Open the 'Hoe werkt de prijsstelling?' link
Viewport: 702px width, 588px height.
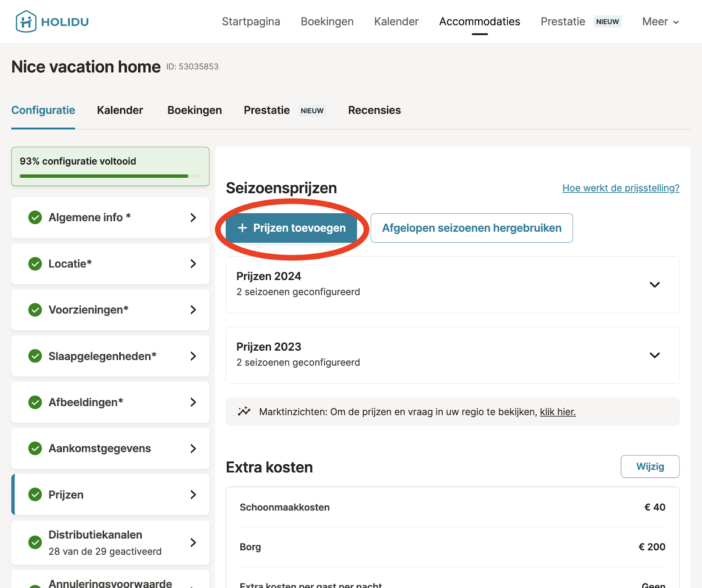pos(621,188)
